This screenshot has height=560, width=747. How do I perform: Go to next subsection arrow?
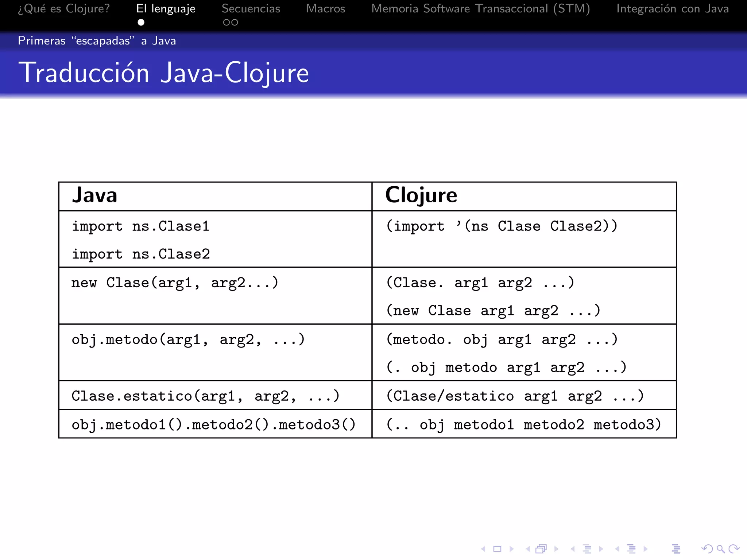tap(601, 549)
